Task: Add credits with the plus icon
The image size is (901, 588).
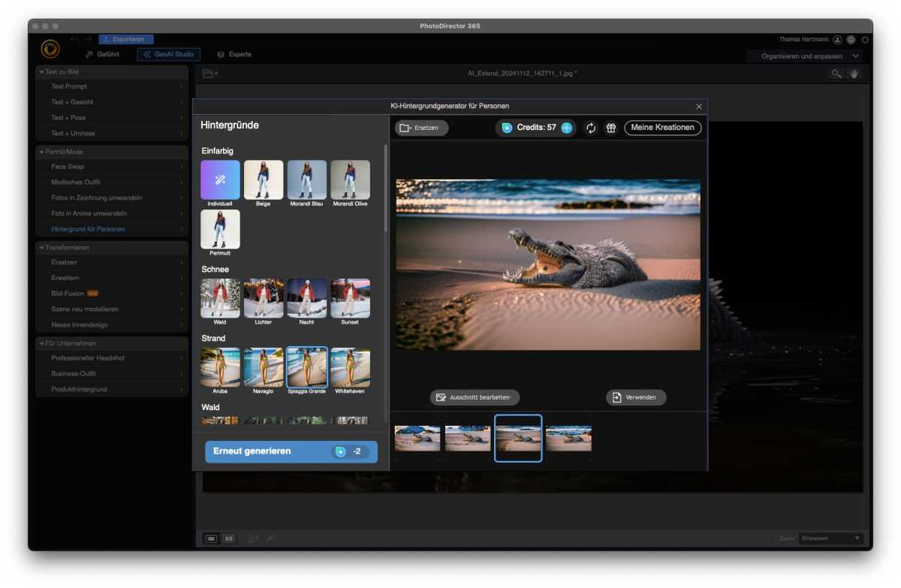Action: (x=566, y=128)
